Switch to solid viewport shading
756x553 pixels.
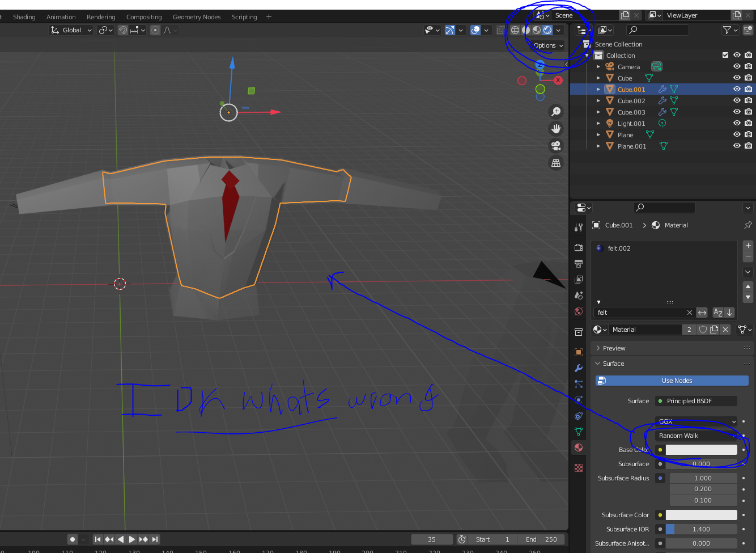(x=526, y=30)
